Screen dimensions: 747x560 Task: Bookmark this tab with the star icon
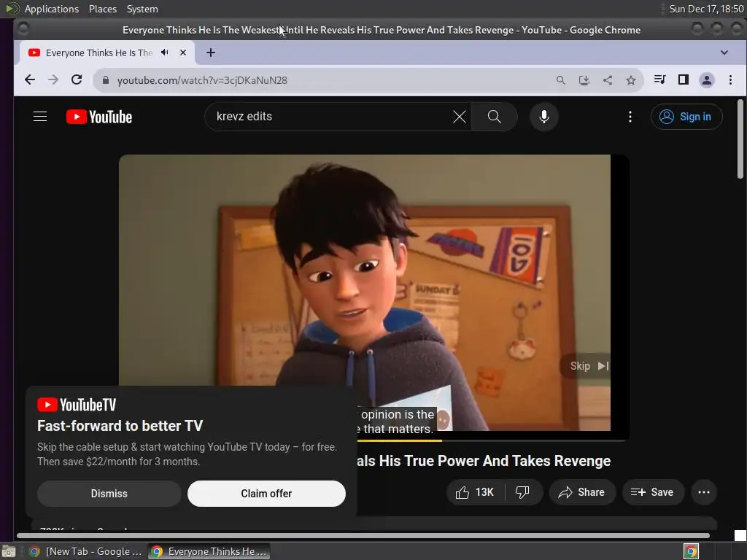(631, 80)
